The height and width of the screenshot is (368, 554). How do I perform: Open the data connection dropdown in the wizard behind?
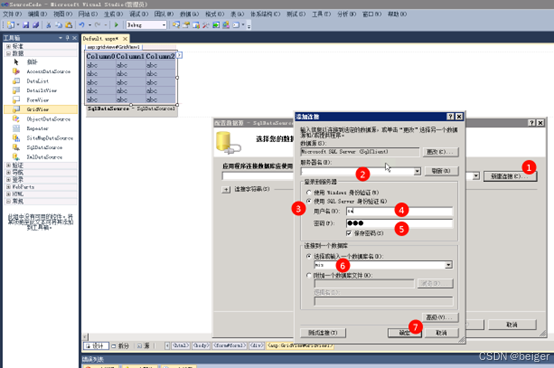(476, 176)
